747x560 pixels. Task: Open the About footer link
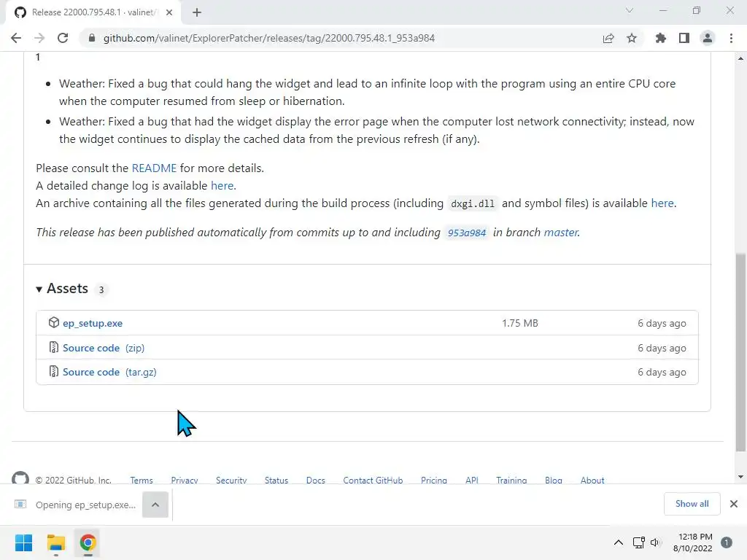tap(592, 480)
